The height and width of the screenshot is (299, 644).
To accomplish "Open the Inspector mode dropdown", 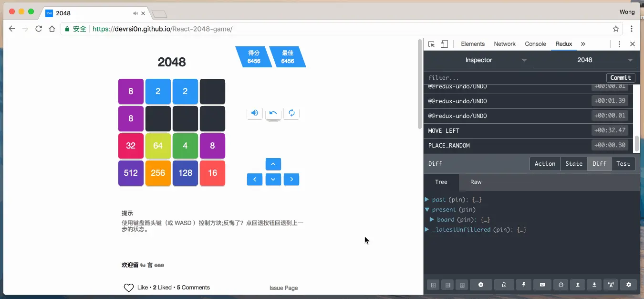I will point(478,60).
